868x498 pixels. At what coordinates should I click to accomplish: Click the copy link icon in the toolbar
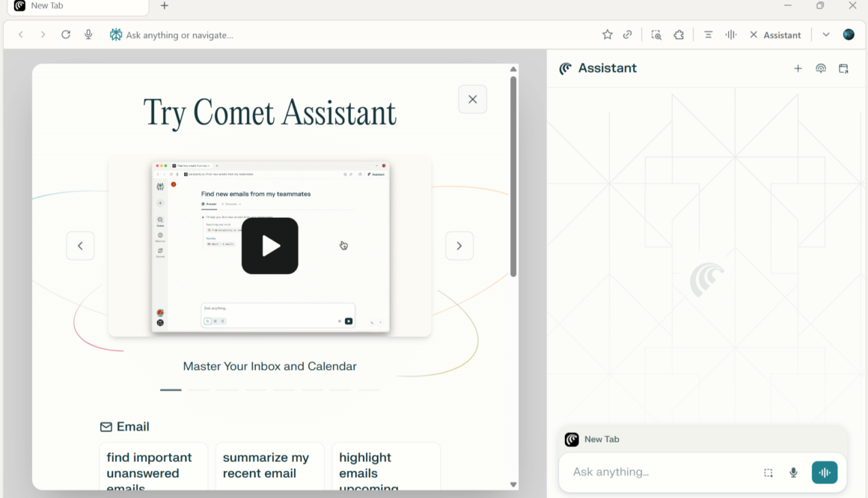[x=627, y=34]
